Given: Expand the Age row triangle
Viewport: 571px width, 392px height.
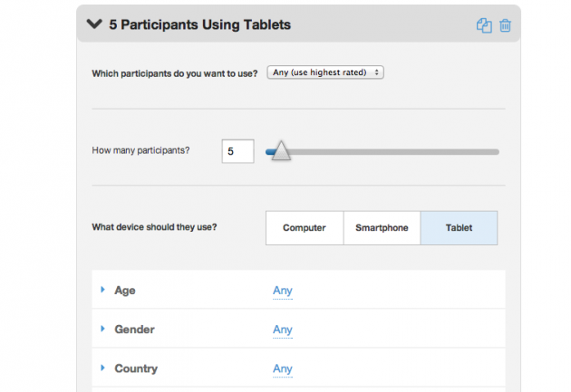Looking at the screenshot, I should tap(102, 290).
